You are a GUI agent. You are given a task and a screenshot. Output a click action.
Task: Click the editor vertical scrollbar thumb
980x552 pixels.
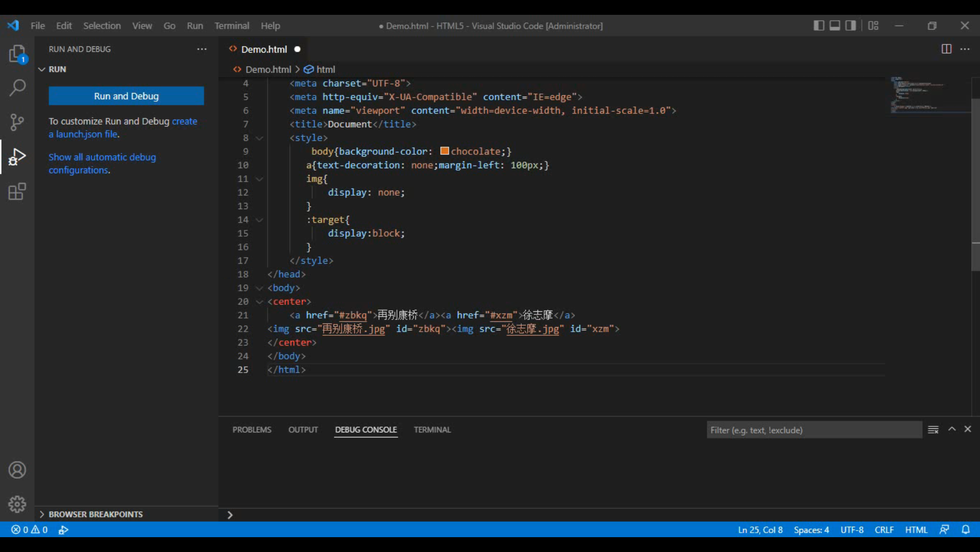tap(975, 184)
